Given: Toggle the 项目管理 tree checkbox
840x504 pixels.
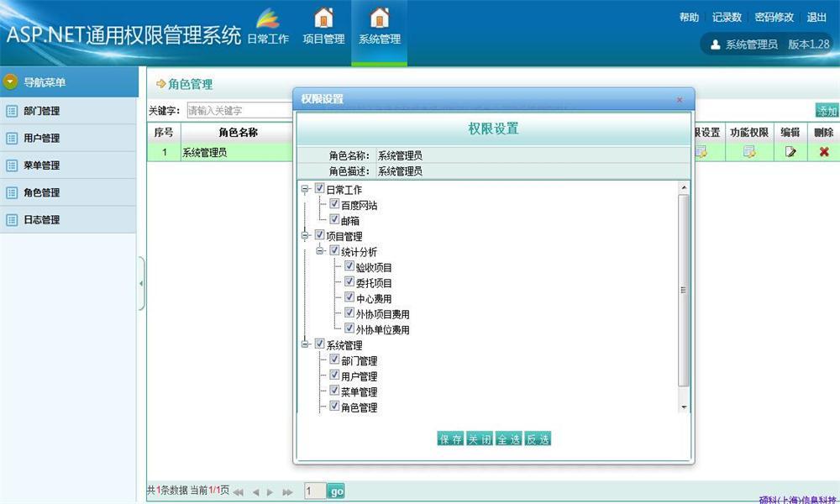Looking at the screenshot, I should (320, 235).
